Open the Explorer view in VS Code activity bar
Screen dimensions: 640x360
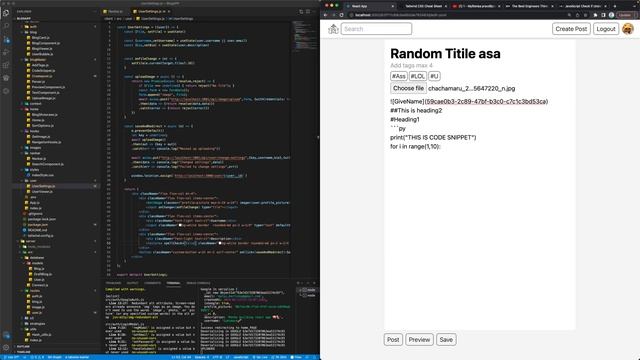coord(6,13)
